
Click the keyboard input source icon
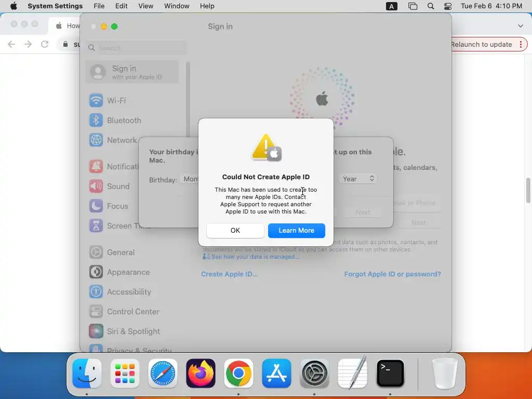pos(392,6)
